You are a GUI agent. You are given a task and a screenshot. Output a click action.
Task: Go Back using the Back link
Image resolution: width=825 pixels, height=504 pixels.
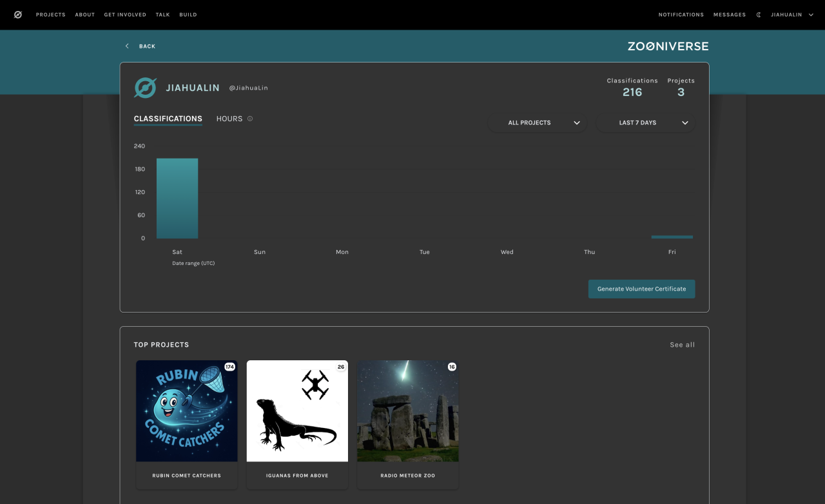(x=147, y=46)
